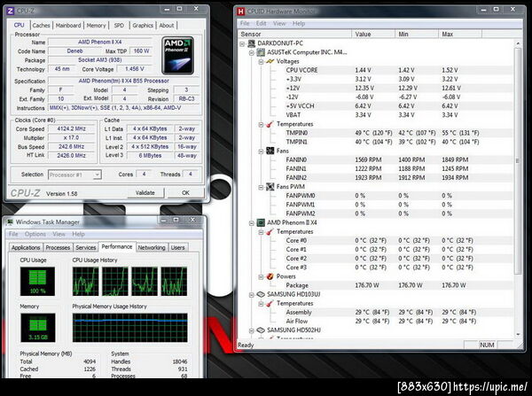Open the Services tab in Task Manager
This screenshot has height=396, width=532.
[x=85, y=247]
